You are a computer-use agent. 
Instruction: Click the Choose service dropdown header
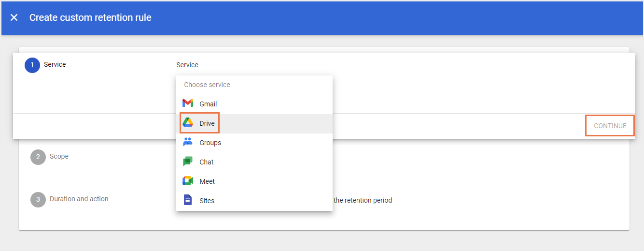tap(207, 85)
